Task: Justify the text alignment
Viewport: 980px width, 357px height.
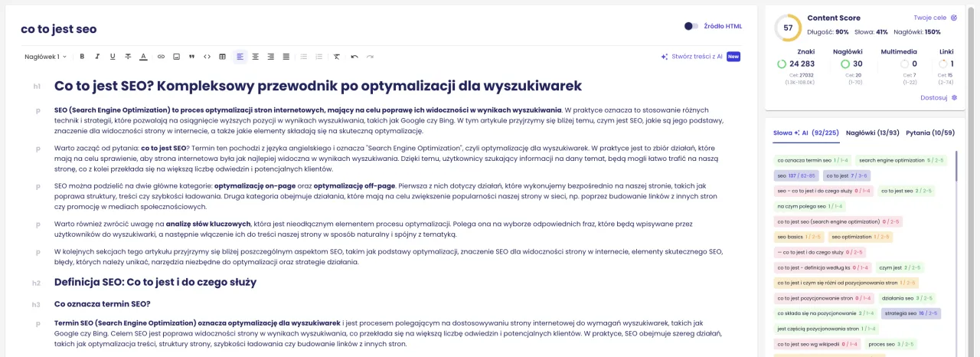Action: point(286,57)
